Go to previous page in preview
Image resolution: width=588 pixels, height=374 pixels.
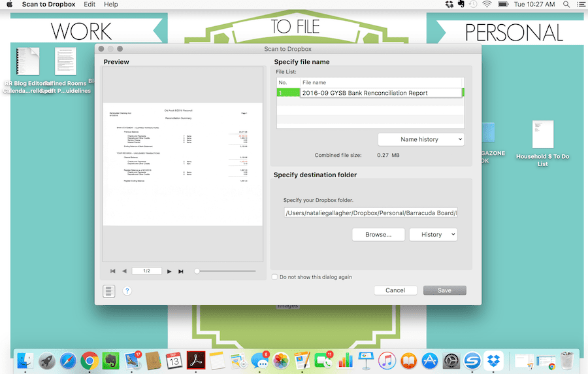125,271
